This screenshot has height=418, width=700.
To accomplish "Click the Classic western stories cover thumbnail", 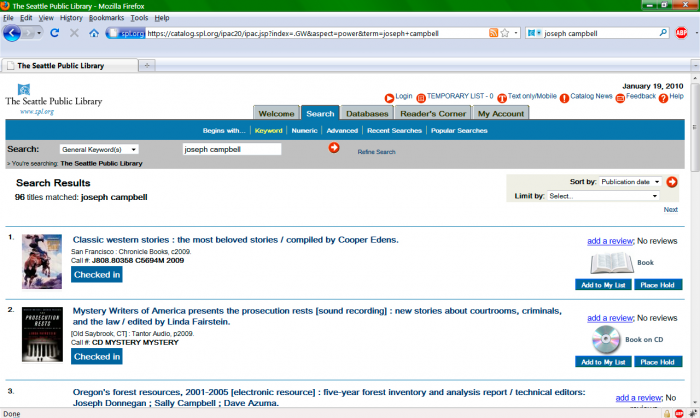I will [42, 261].
